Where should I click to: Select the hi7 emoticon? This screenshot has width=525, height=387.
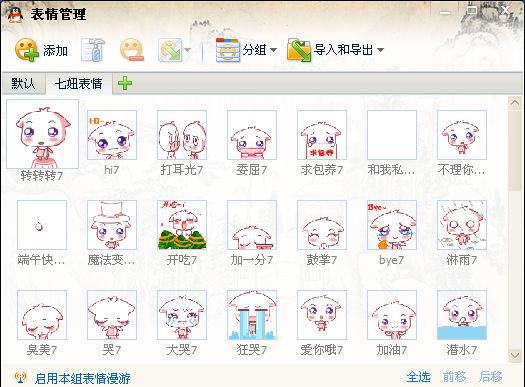111,135
